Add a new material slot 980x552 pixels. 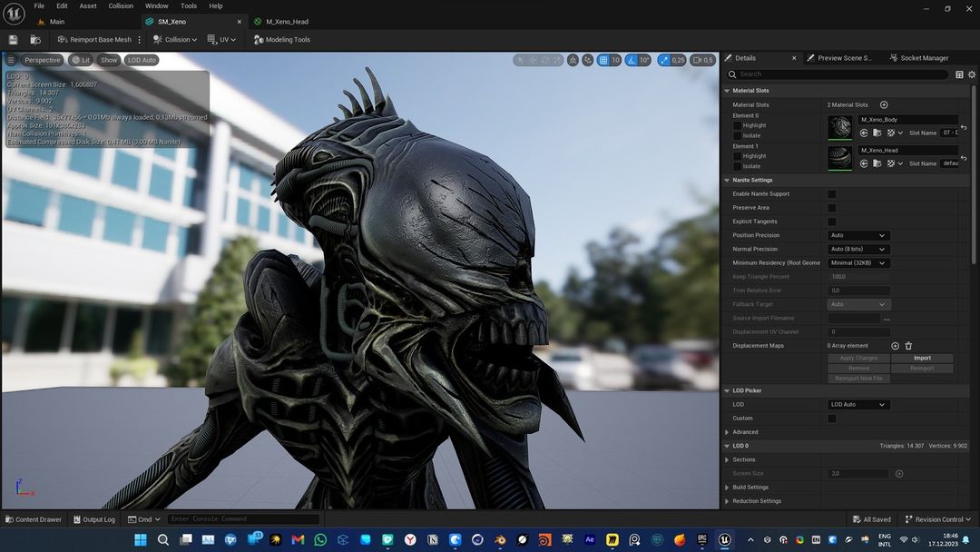(884, 105)
